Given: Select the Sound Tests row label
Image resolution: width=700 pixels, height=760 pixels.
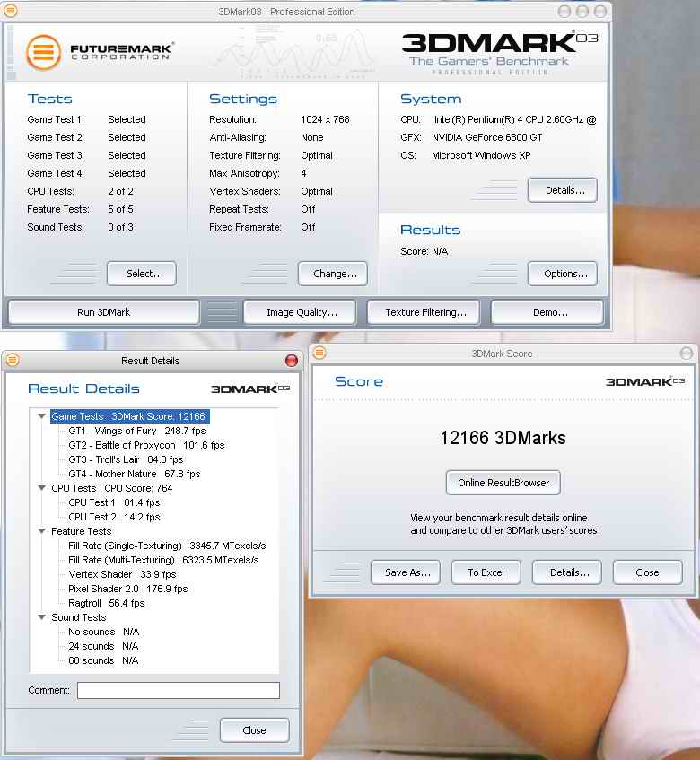Looking at the screenshot, I should [x=79, y=617].
